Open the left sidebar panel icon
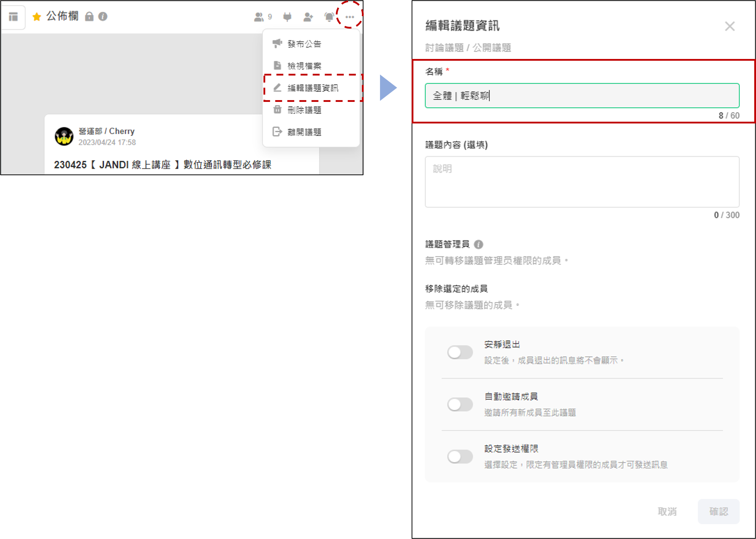The width and height of the screenshot is (756, 539). 13,17
